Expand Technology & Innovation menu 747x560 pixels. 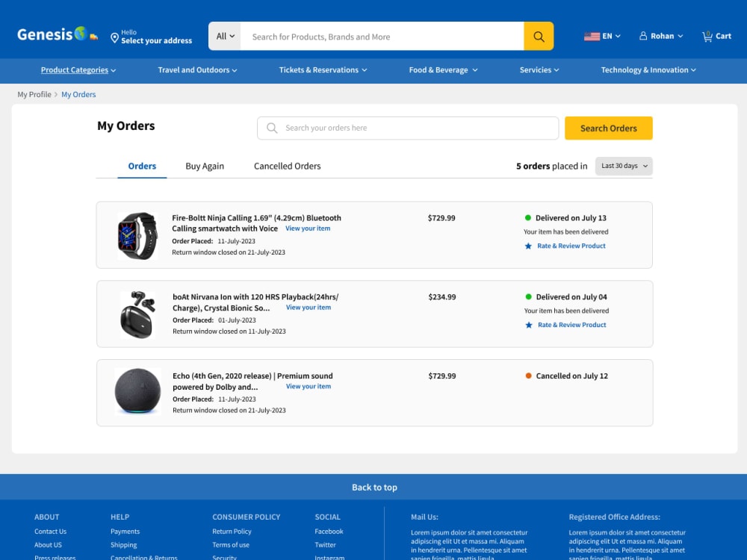[648, 70]
